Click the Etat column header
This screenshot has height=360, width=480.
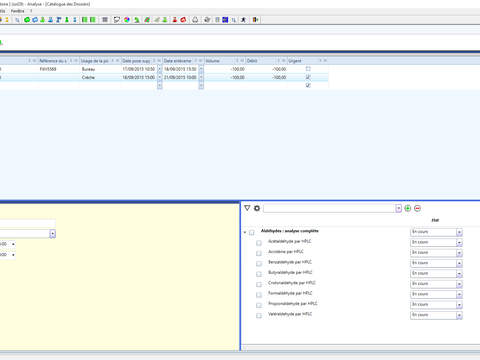click(x=435, y=220)
